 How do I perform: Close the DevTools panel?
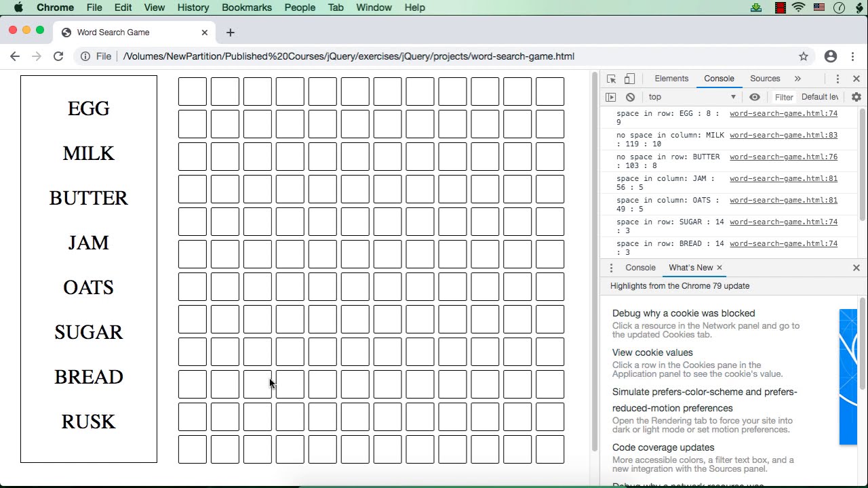click(x=856, y=79)
